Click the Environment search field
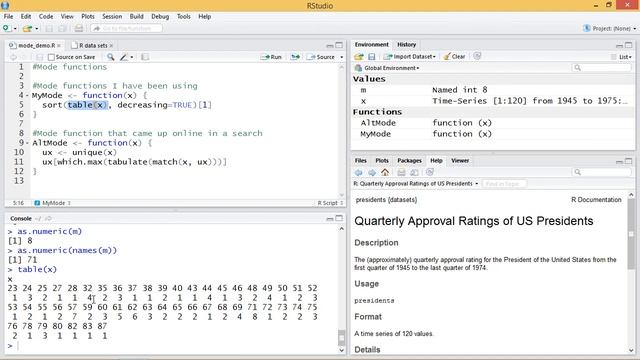The width and height of the screenshot is (640, 360). tap(602, 68)
